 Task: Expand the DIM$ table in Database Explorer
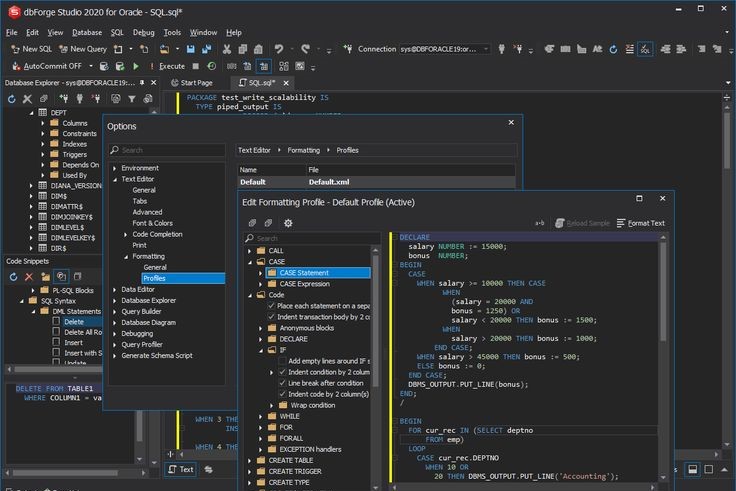coord(31,196)
